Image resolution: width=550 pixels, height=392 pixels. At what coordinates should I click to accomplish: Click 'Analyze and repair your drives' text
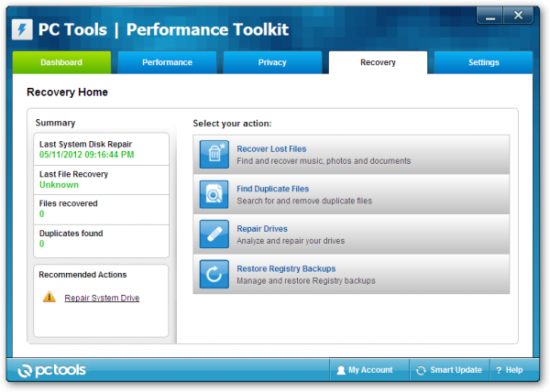pyautogui.click(x=291, y=241)
